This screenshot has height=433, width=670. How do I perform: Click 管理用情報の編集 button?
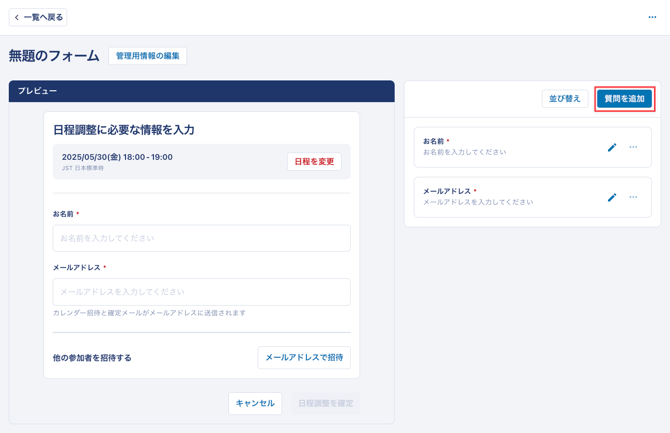(x=148, y=56)
